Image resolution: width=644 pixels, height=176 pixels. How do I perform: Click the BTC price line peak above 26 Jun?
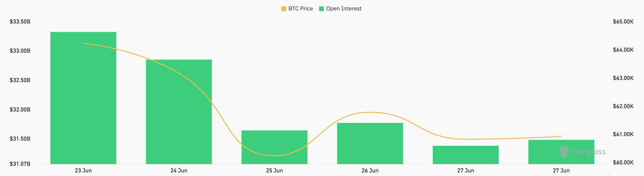pos(370,112)
